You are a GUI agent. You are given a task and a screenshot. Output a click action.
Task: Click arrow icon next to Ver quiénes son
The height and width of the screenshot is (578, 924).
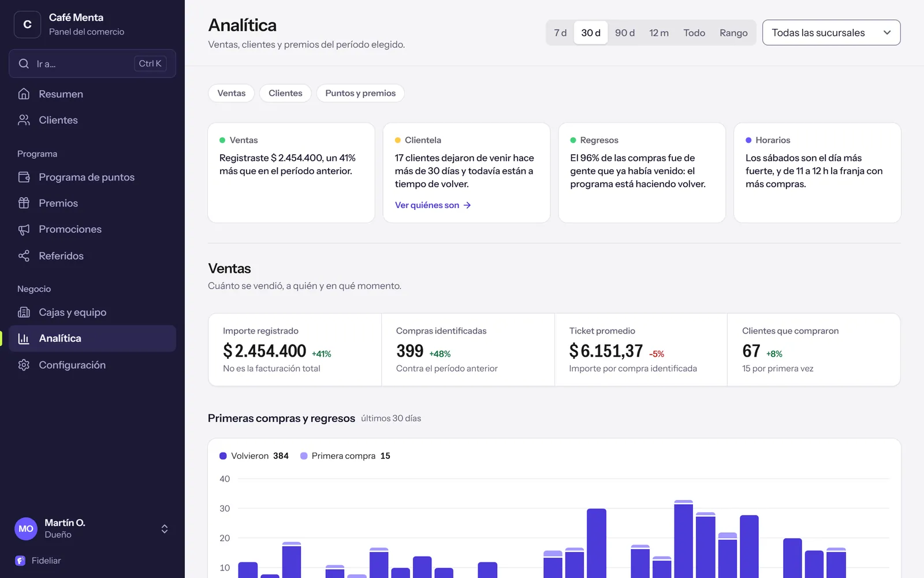[x=467, y=205]
